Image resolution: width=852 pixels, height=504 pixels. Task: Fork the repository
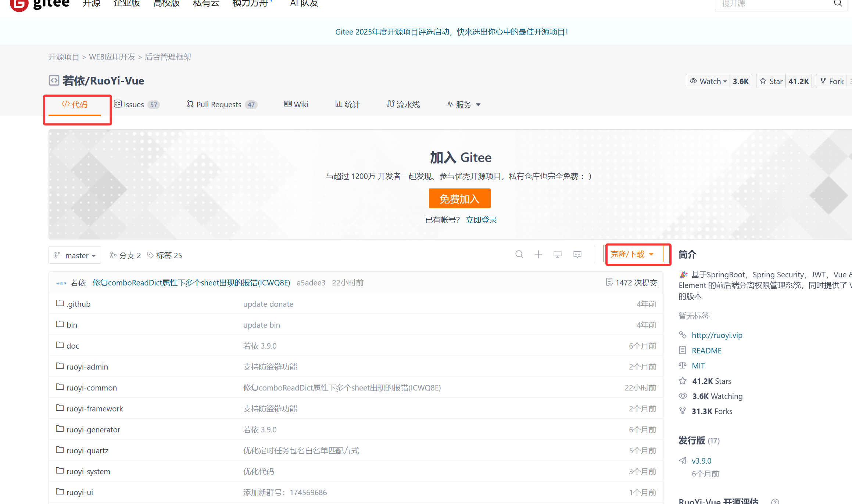[x=832, y=81]
